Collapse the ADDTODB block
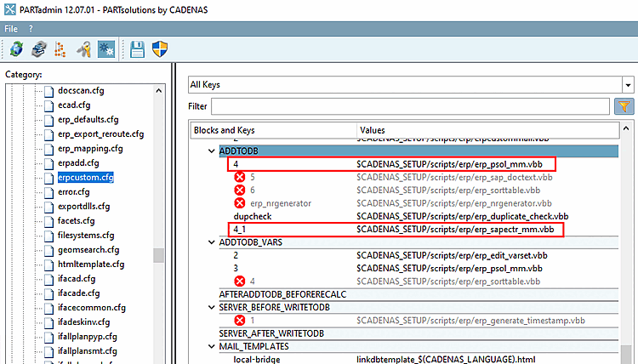This screenshot has width=638, height=364. [211, 151]
